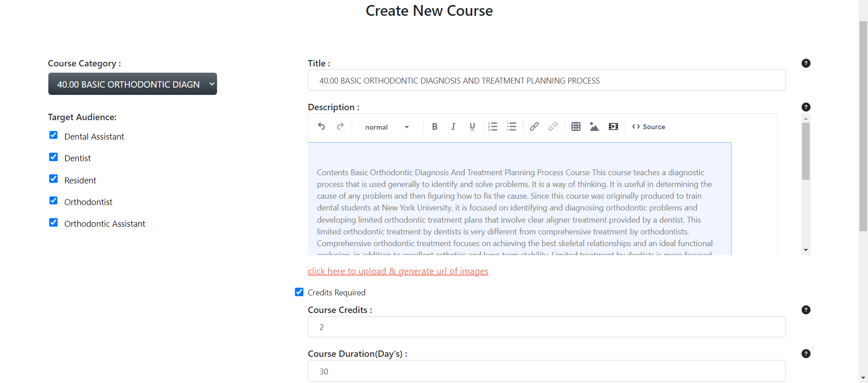
Task: Toggle the Orthodontist audience checkbox
Action: [x=53, y=201]
